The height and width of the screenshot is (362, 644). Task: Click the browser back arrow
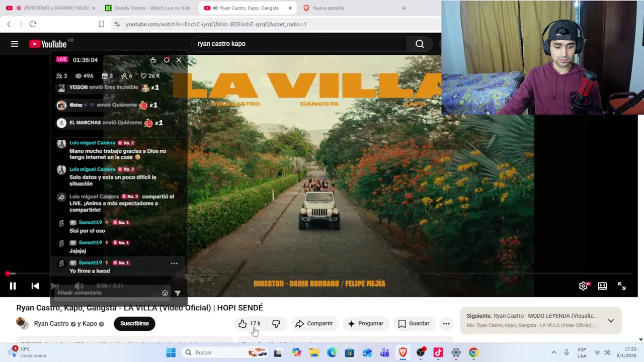[9, 24]
